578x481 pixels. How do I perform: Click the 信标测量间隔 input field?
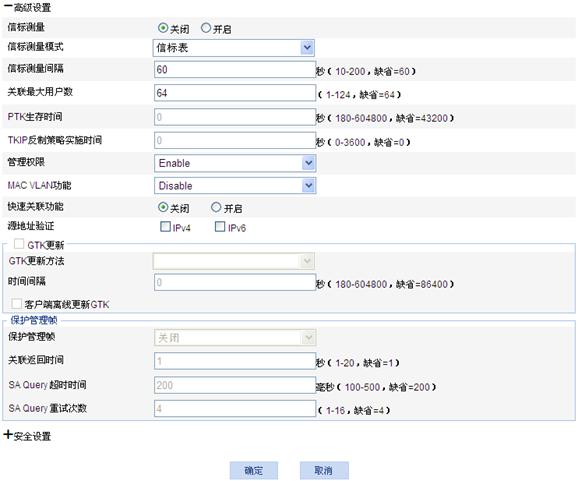[235, 70]
